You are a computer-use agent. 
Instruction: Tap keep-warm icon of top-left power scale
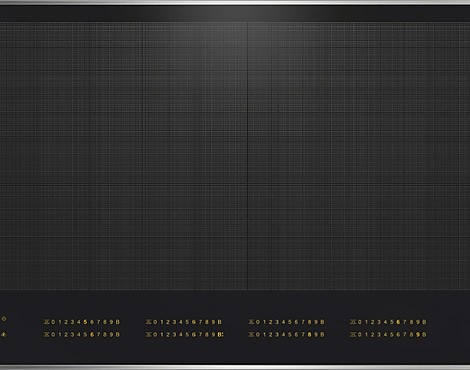pos(47,322)
